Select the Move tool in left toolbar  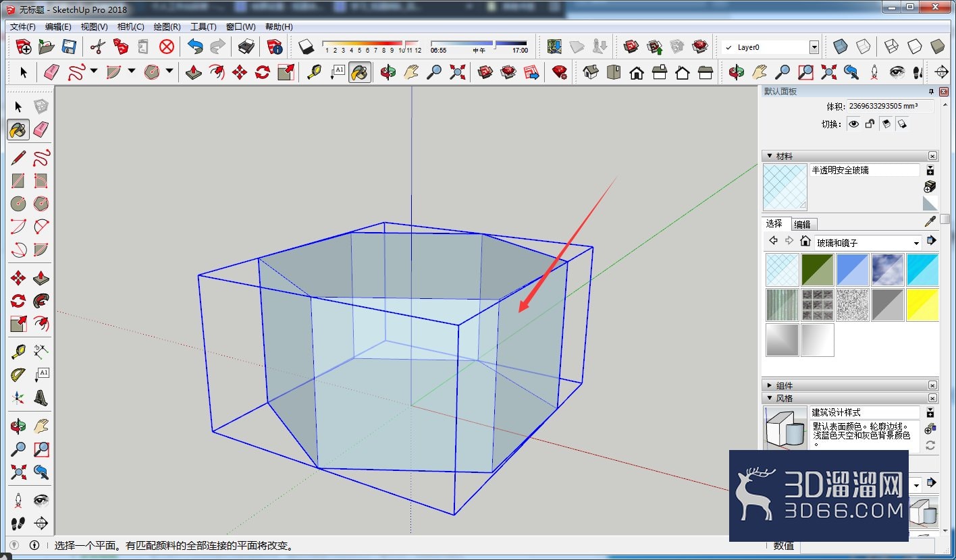click(x=18, y=278)
